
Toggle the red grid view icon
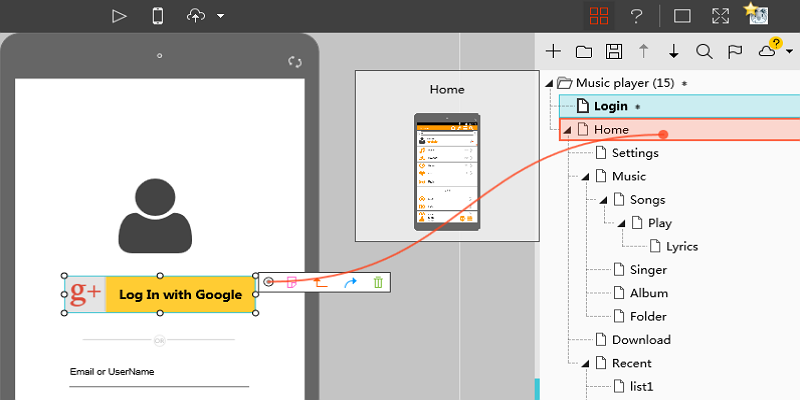pos(599,16)
